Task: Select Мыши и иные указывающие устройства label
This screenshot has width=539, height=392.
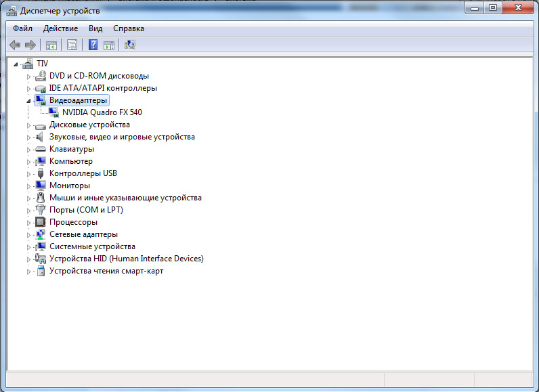Action: point(125,198)
